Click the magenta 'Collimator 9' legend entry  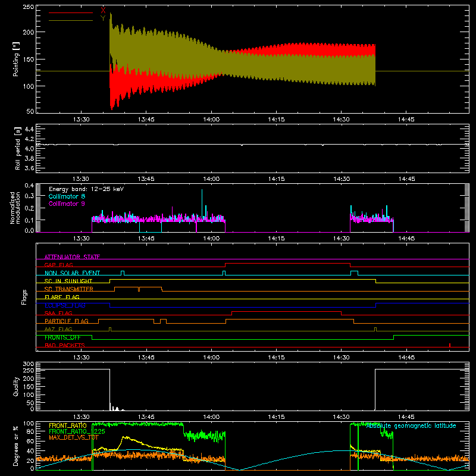pyautogui.click(x=67, y=203)
